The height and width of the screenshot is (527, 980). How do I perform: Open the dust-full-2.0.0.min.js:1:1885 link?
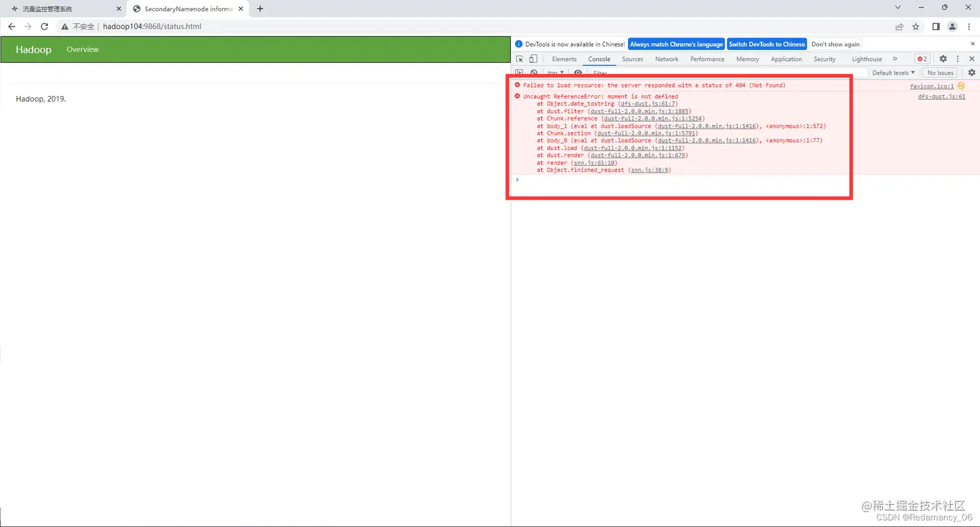pos(640,111)
